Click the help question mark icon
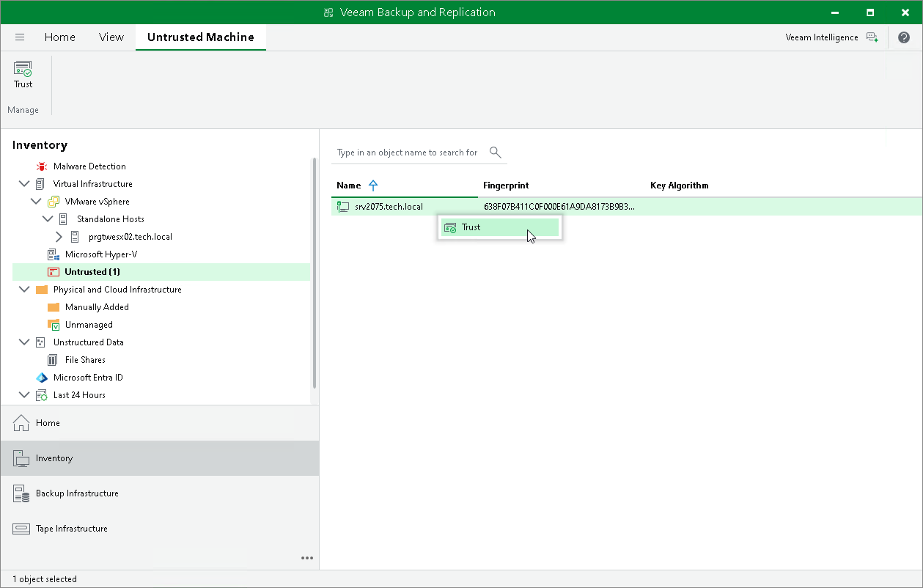The image size is (923, 588). (x=904, y=37)
